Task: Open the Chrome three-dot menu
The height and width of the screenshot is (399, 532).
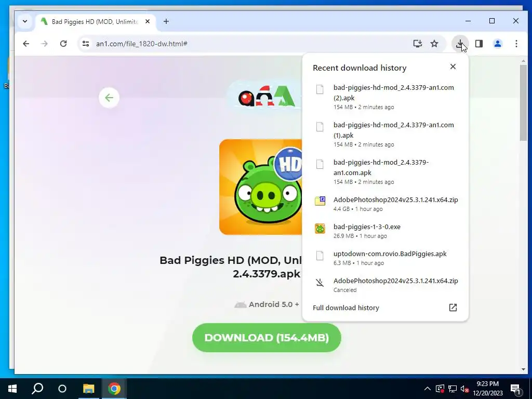Action: click(x=516, y=44)
